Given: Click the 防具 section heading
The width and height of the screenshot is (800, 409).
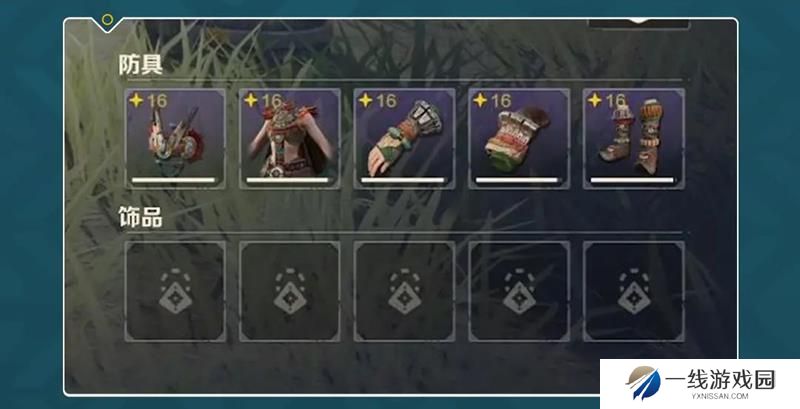Looking at the screenshot, I should (140, 65).
